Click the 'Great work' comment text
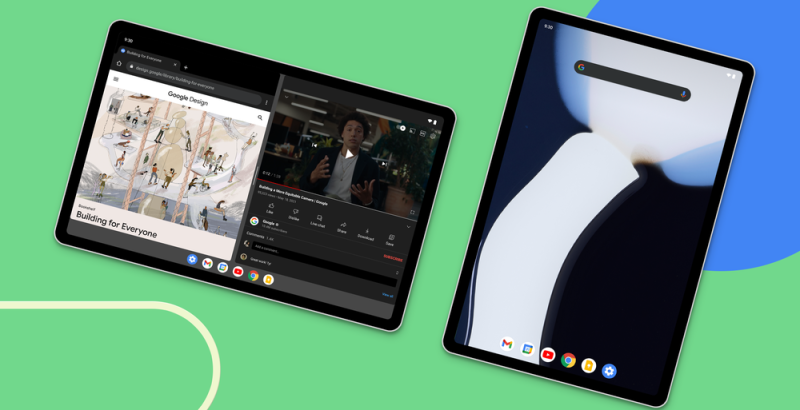The image size is (800, 410). point(261,261)
